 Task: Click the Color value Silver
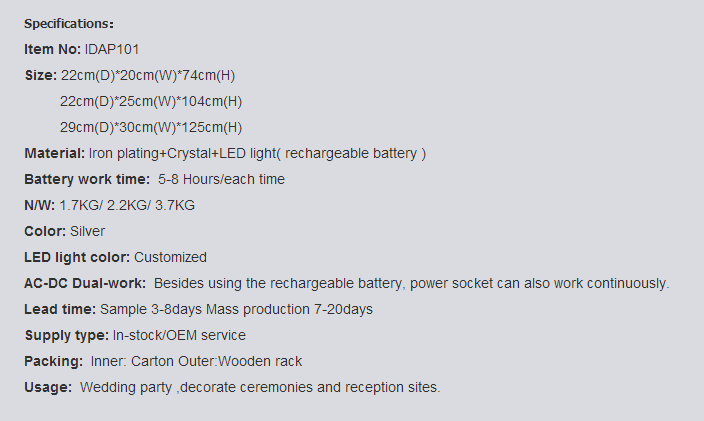click(88, 232)
